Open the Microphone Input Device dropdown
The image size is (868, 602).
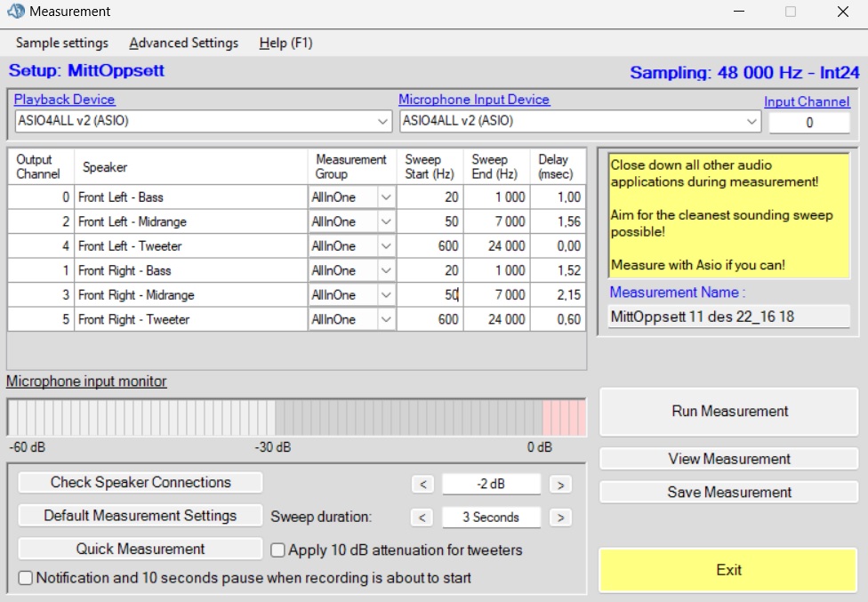(x=751, y=121)
